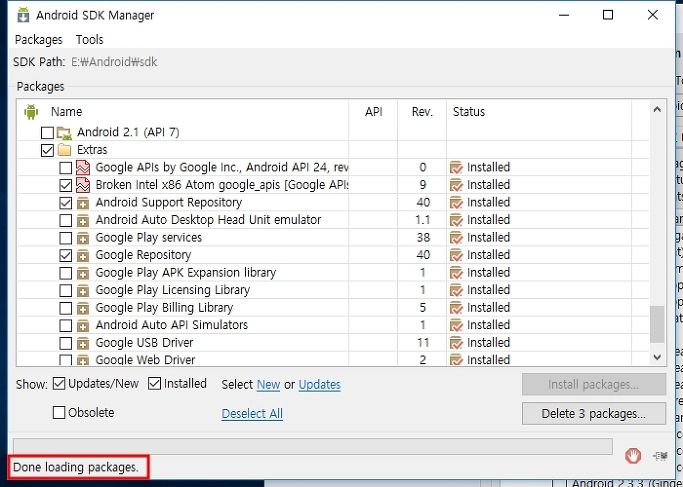
Task: Check the Google Play Licensing Library checkbox
Action: (x=65, y=290)
